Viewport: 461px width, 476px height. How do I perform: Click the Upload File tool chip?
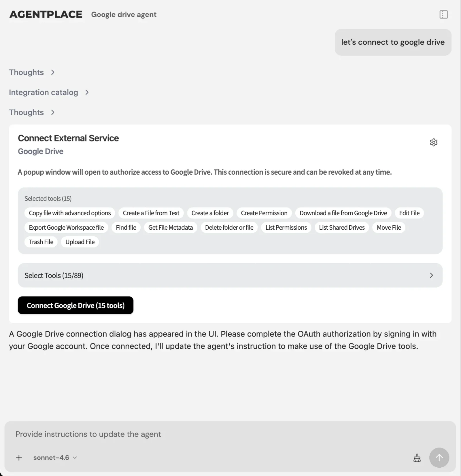[80, 242]
